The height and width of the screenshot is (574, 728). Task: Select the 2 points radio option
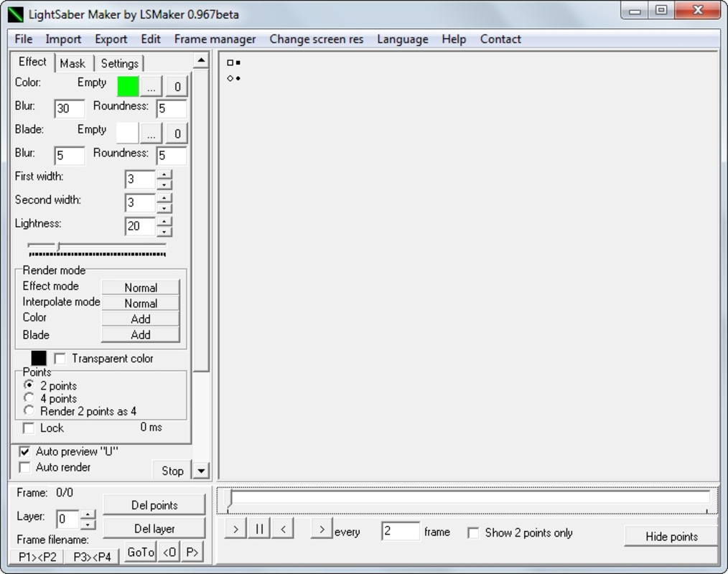pyautogui.click(x=29, y=385)
